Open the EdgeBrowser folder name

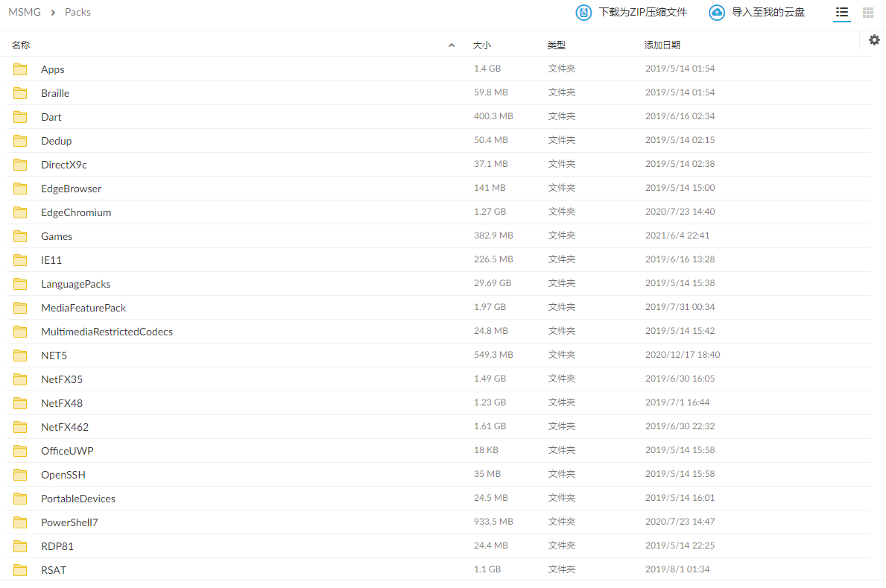click(x=72, y=189)
